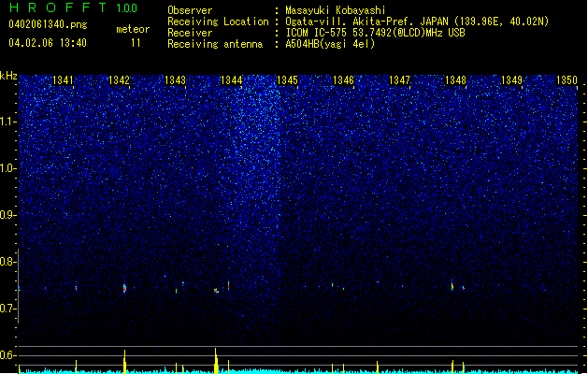Click the 0.7 kHz axis label
This screenshot has height=374, width=588.
coord(7,309)
